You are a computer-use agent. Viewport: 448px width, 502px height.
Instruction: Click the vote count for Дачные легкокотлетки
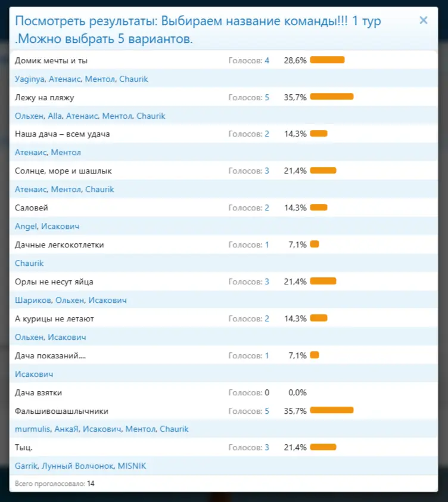[267, 245]
